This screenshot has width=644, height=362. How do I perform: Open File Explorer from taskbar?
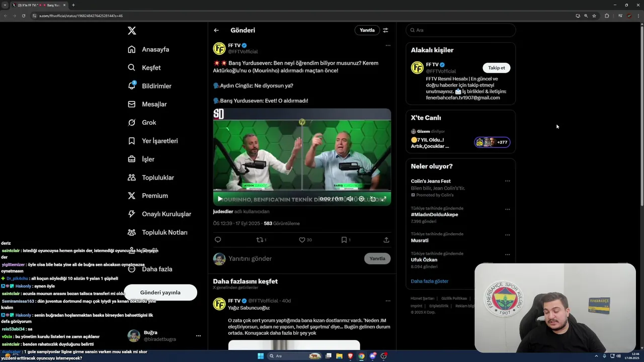coord(340,356)
